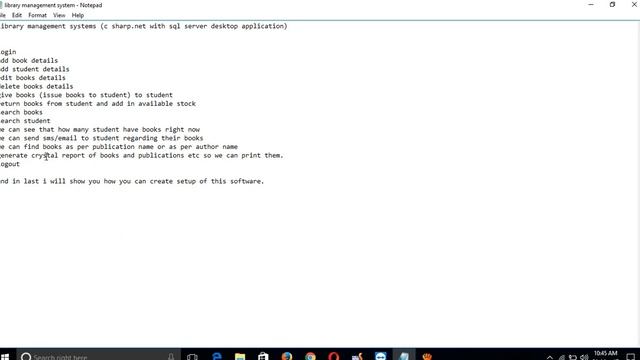This screenshot has height=360, width=640.
Task: Click the 'add book details' line
Action: (29, 60)
